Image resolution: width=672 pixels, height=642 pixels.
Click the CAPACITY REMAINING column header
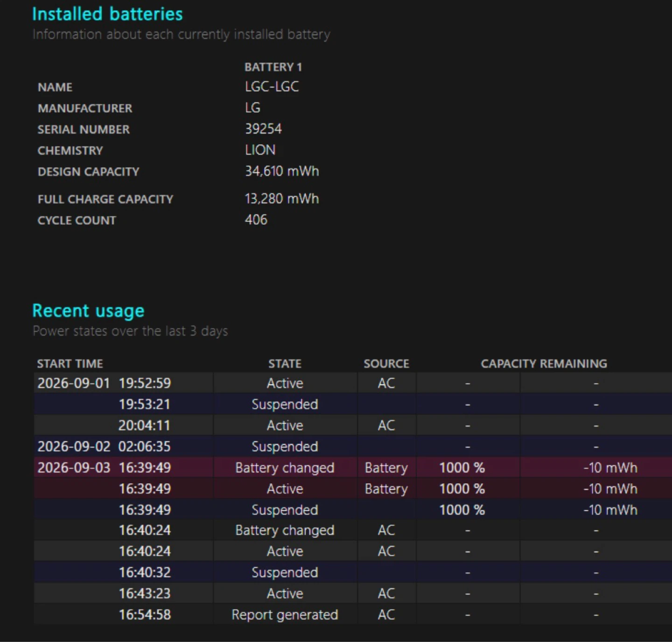(544, 363)
